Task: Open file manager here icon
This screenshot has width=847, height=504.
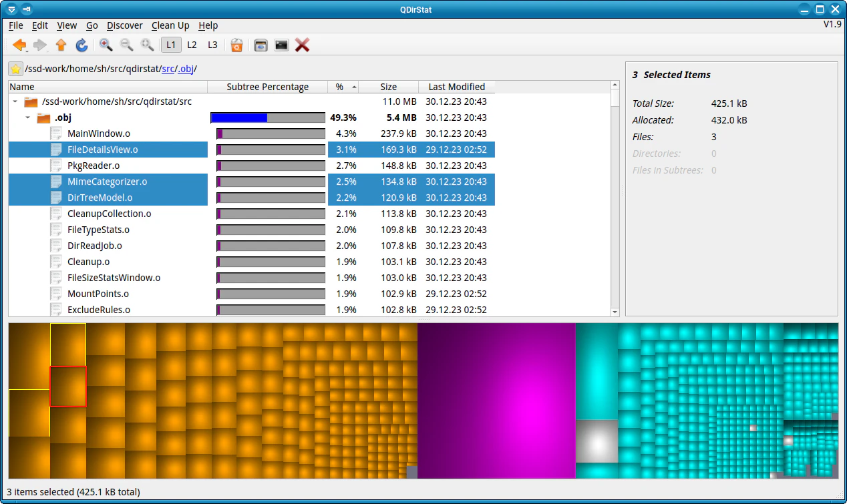Action: click(261, 45)
